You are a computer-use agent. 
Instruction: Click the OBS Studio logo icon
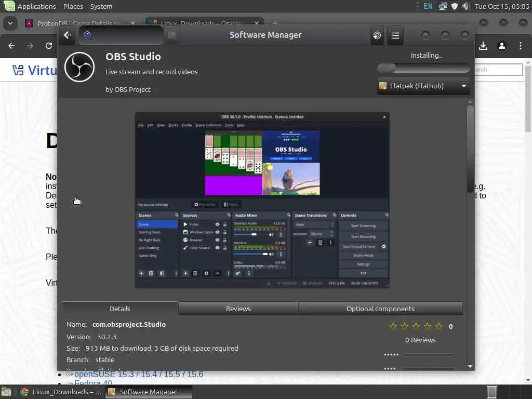[79, 67]
